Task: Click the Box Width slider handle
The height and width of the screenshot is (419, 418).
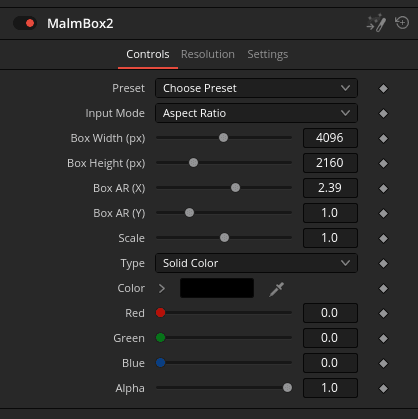Action: (223, 138)
